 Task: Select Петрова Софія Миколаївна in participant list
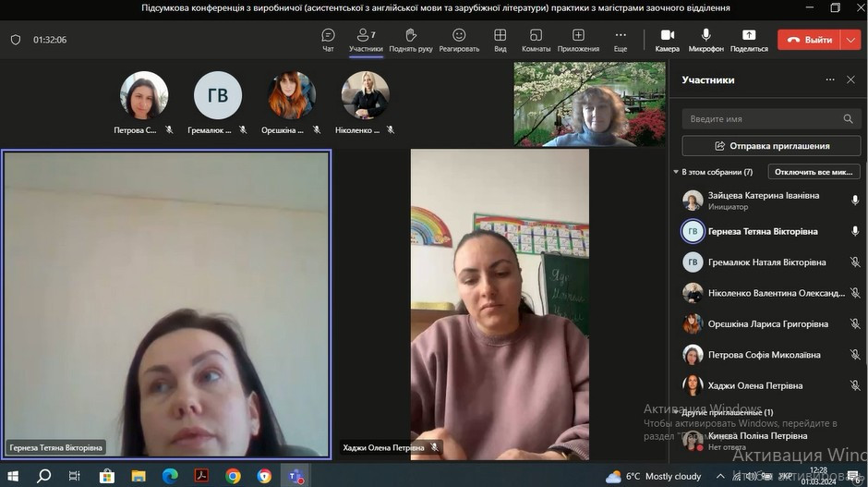coord(770,355)
